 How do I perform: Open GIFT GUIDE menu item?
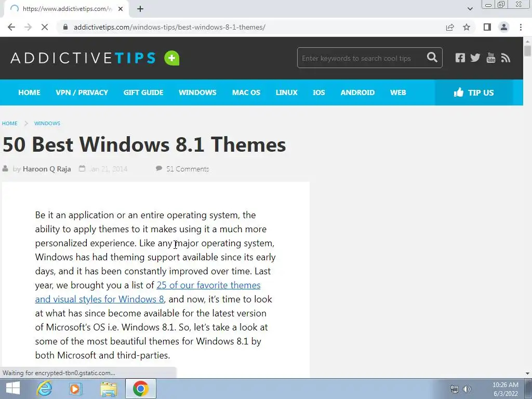coord(143,92)
